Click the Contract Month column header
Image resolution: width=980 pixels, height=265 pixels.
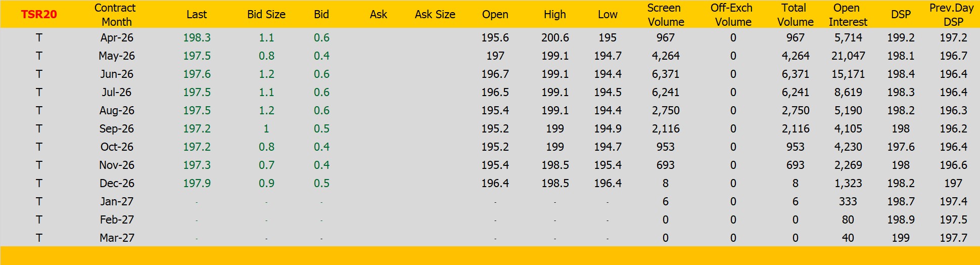point(116,15)
